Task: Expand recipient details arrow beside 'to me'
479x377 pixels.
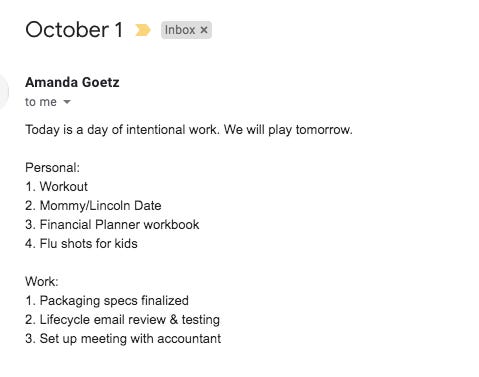Action: (x=67, y=102)
